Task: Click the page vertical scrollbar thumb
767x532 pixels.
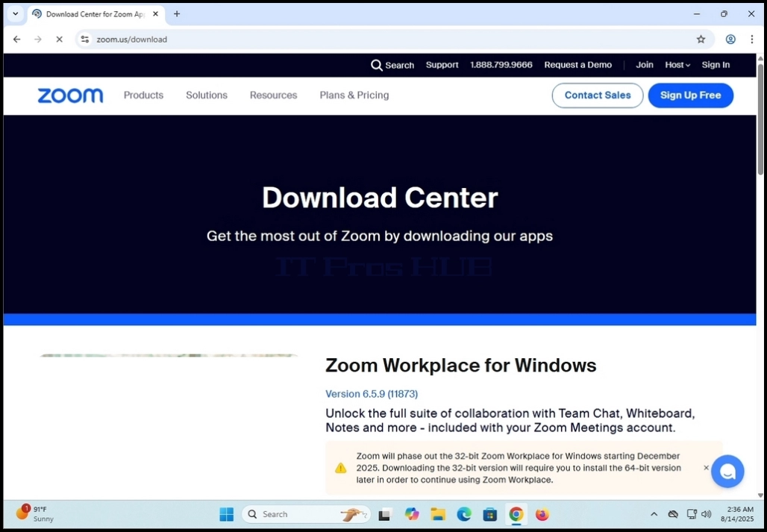Action: 760,119
